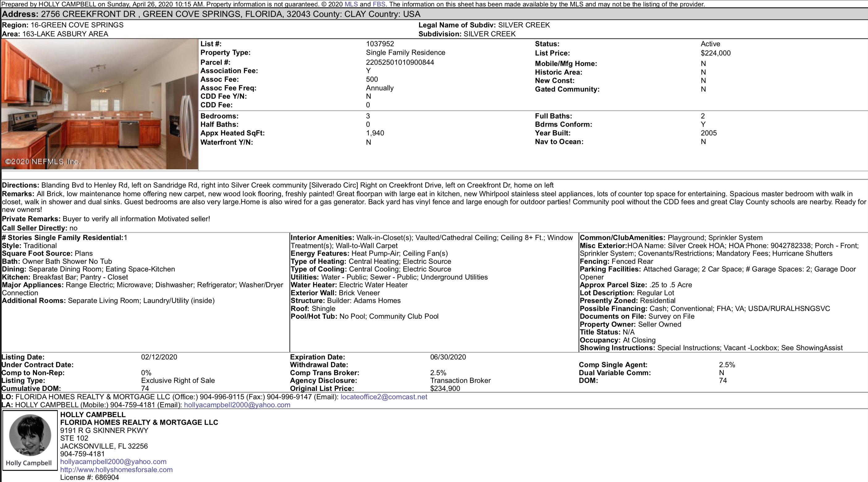Select Single Family Residence property type
The height and width of the screenshot is (482, 868).
click(x=405, y=52)
